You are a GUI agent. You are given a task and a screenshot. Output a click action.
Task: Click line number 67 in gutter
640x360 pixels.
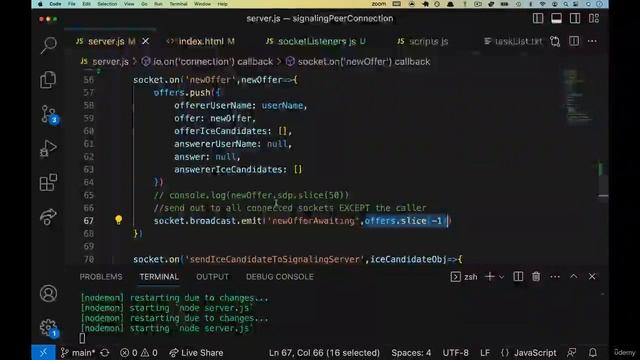[89, 221]
